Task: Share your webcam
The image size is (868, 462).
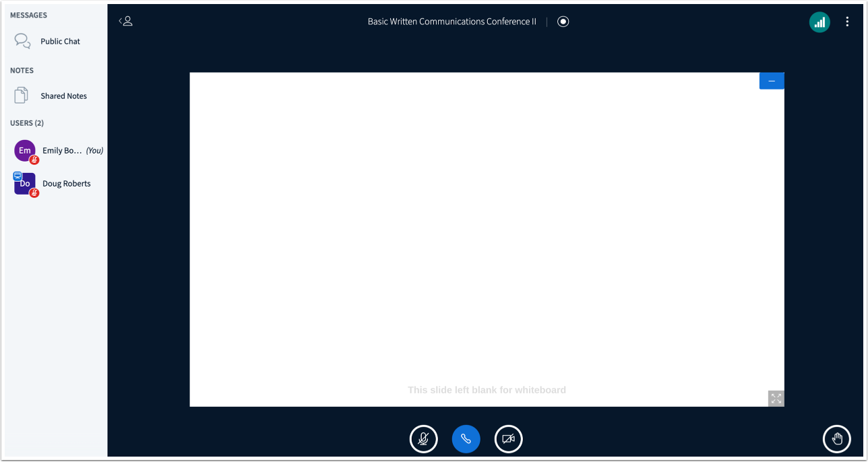Action: 508,439
